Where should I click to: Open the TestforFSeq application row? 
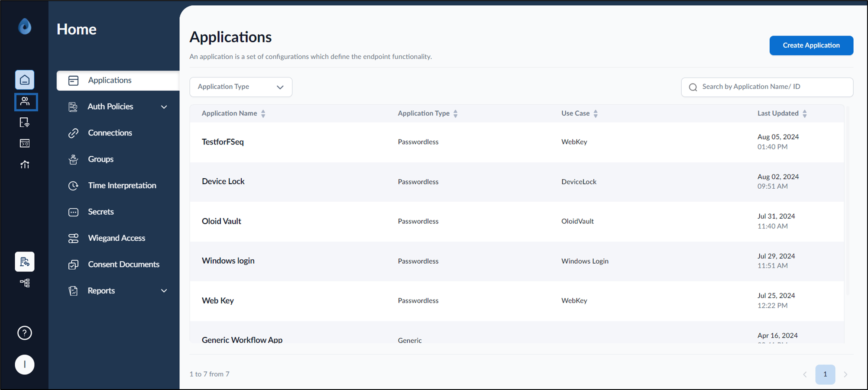click(517, 142)
